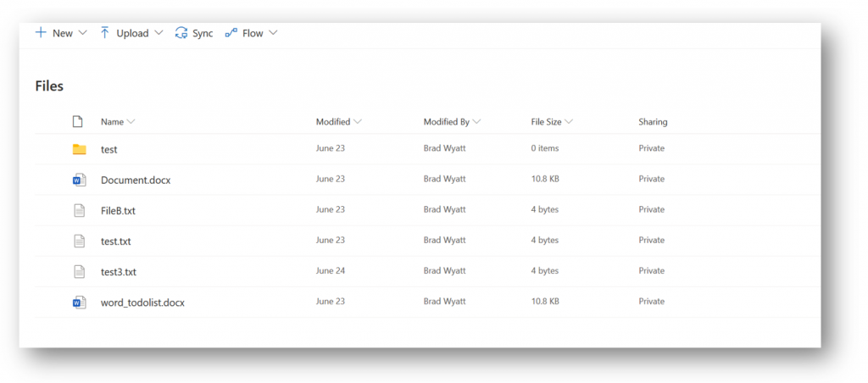868x383 pixels.
Task: Click the yellow test folder icon
Action: tap(79, 149)
